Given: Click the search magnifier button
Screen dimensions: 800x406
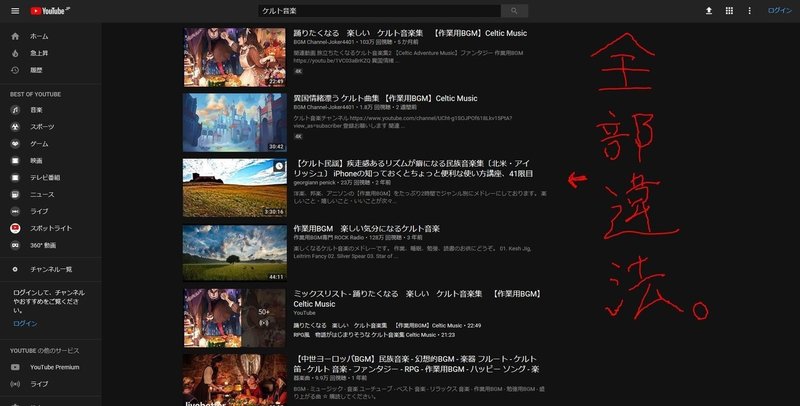Looking at the screenshot, I should [514, 11].
